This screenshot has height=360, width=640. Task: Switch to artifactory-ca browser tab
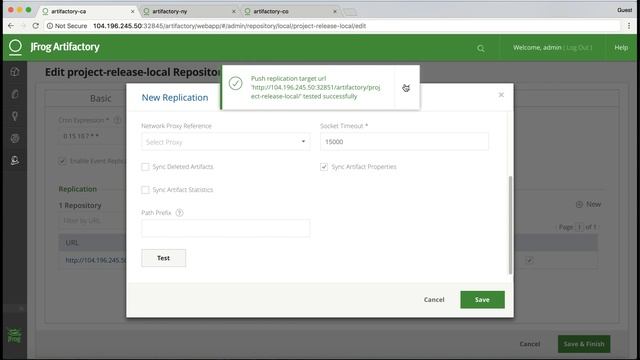click(88, 11)
